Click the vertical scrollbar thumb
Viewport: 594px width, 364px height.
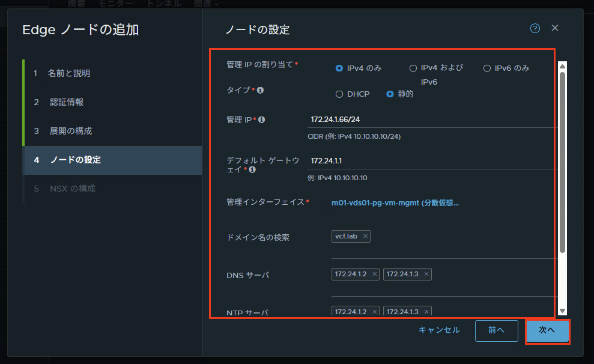click(563, 162)
